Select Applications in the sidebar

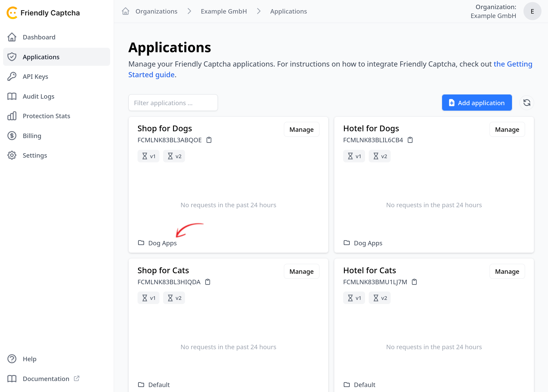click(x=57, y=57)
